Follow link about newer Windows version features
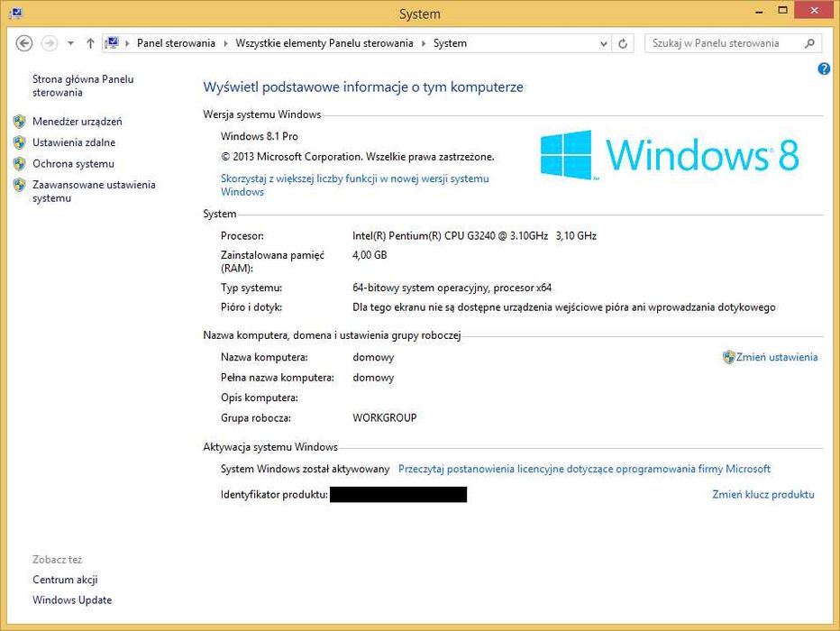 (x=354, y=185)
